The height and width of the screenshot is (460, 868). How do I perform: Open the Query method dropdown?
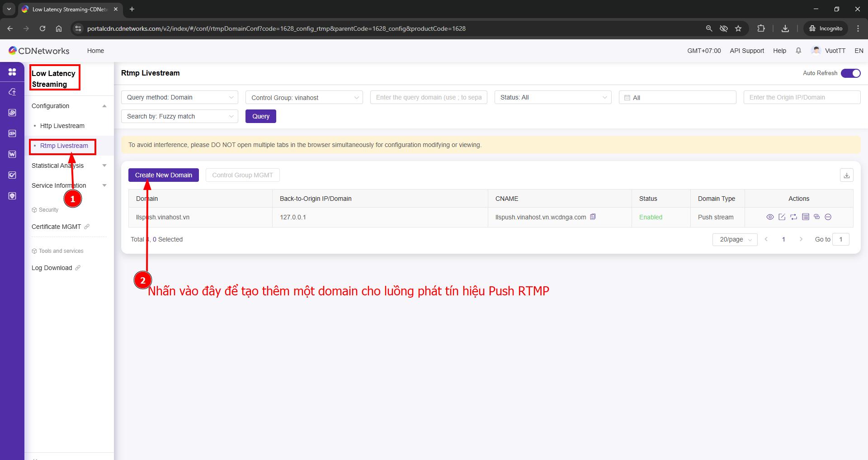(179, 97)
